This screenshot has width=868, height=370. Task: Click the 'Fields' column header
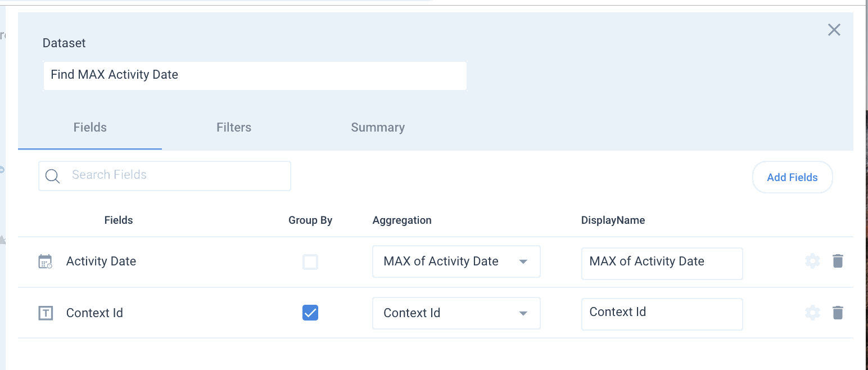pyautogui.click(x=119, y=220)
